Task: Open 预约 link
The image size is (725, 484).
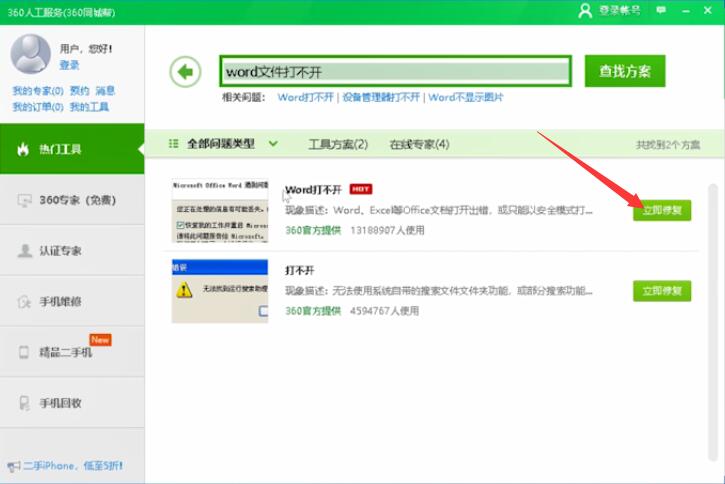Action: tap(80, 91)
